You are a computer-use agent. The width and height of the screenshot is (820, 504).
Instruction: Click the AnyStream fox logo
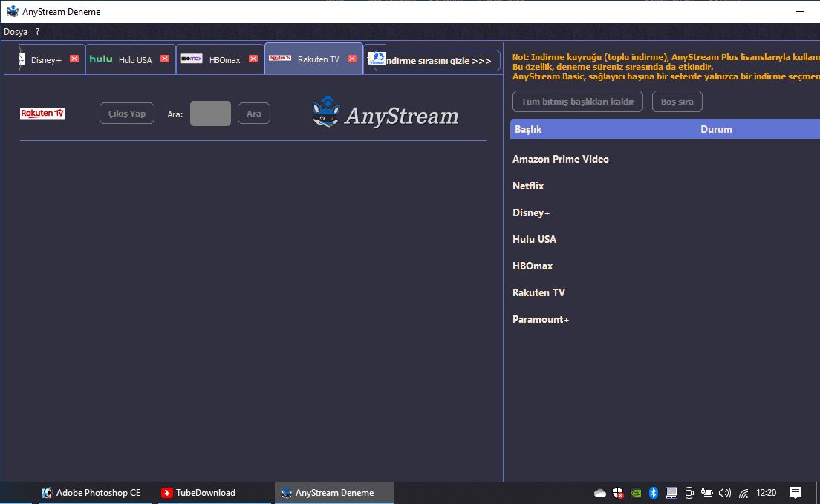coord(325,112)
